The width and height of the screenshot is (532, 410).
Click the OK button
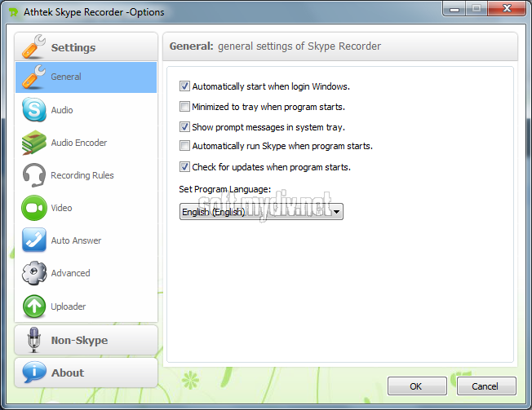pyautogui.click(x=417, y=386)
